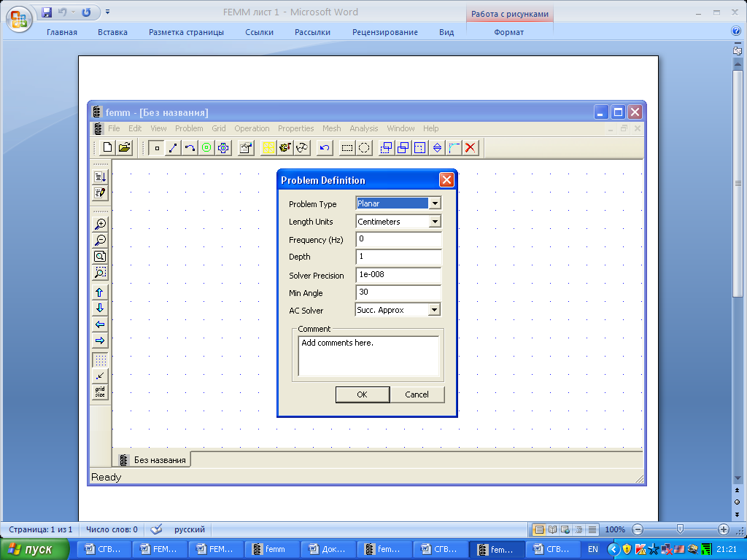This screenshot has width=747, height=560.
Task: Open the femm Mesh menu
Action: tap(332, 128)
